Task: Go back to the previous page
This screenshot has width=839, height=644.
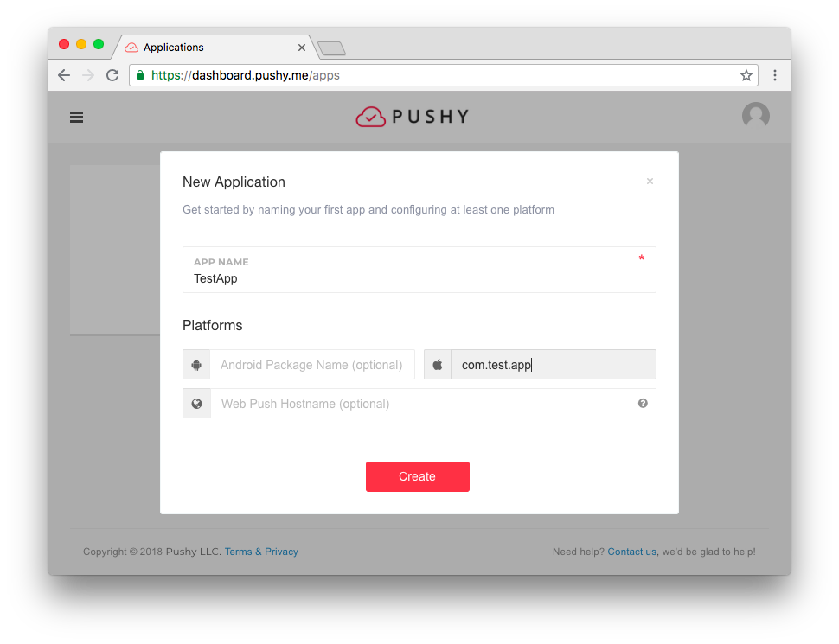Action: (x=64, y=75)
